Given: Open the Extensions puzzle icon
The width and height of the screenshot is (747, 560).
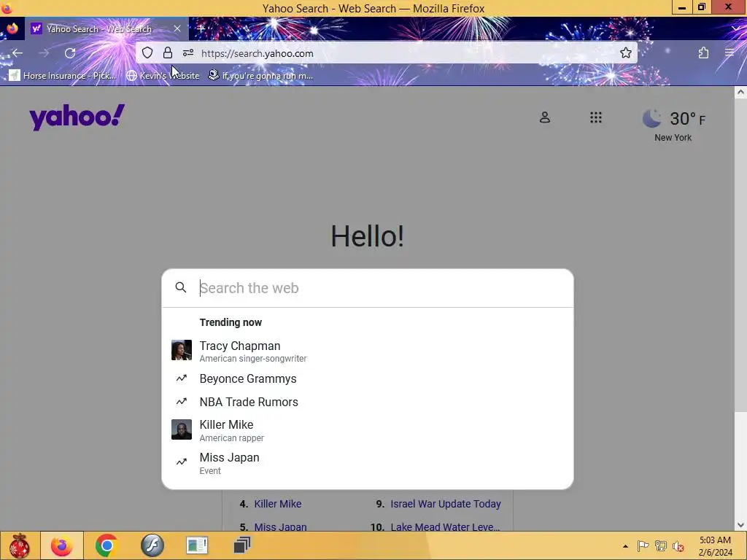Looking at the screenshot, I should pyautogui.click(x=704, y=52).
